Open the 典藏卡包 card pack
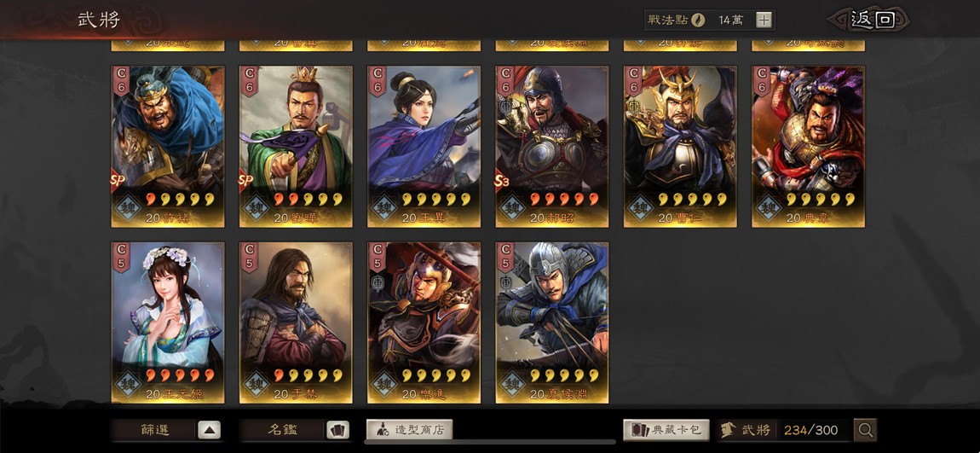The width and height of the screenshot is (980, 453). click(x=666, y=430)
